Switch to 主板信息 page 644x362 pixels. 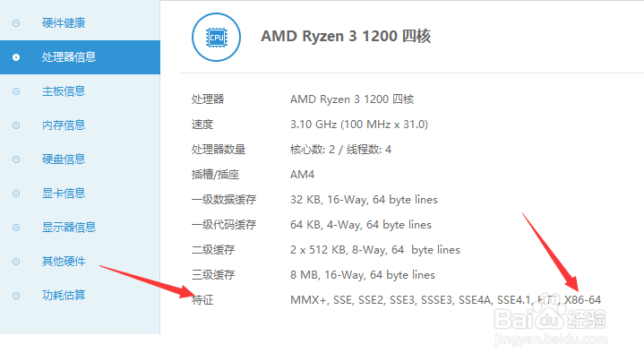64,90
